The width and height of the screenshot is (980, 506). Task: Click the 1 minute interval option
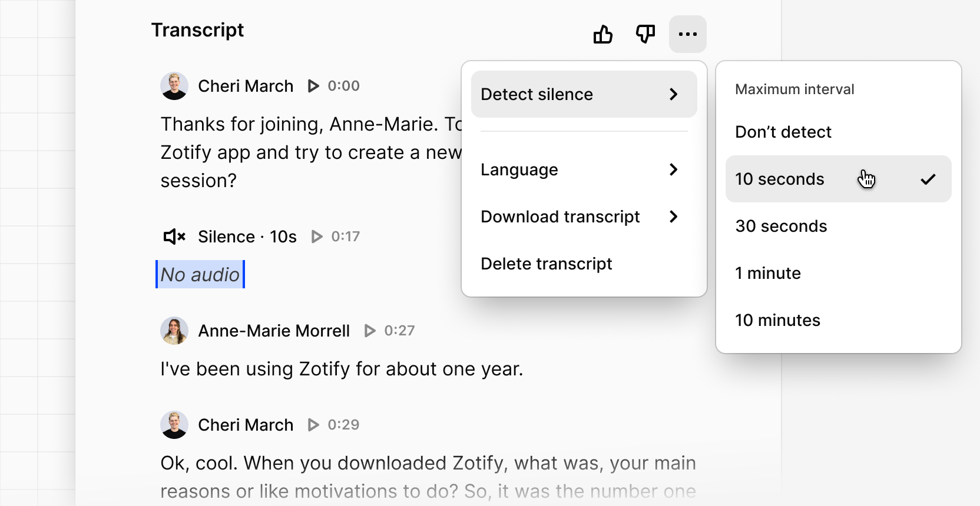[x=767, y=273]
